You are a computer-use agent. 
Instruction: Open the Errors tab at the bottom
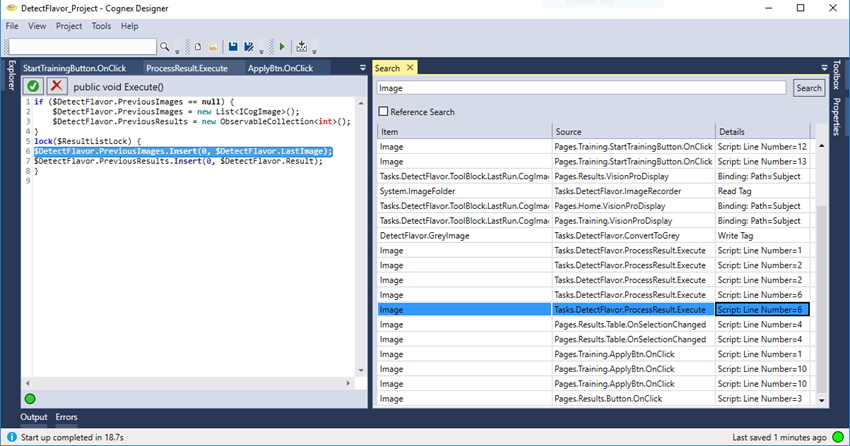coord(67,417)
